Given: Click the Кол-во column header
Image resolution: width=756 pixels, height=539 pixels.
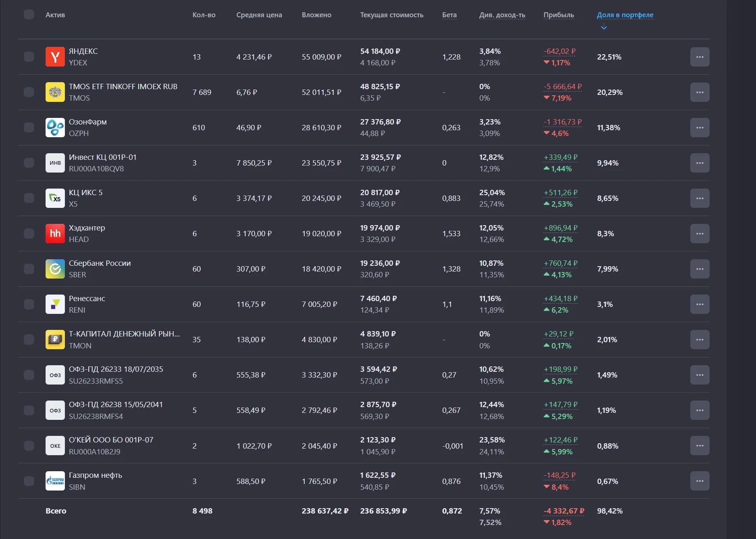Looking at the screenshot, I should (204, 15).
